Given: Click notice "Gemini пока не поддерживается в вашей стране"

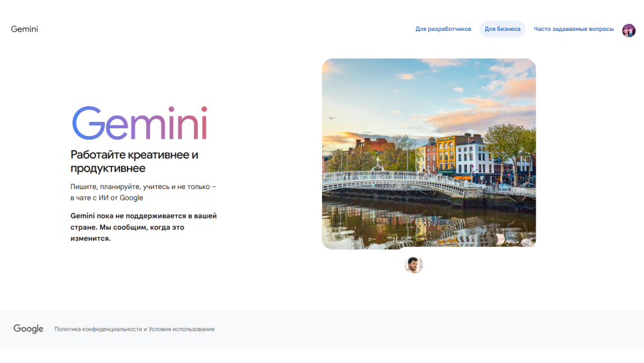Looking at the screenshot, I should pos(144,222).
